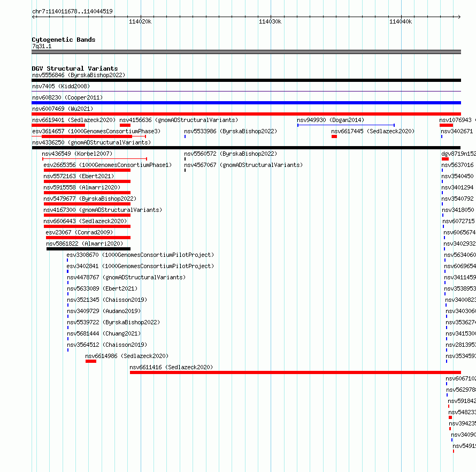The width and height of the screenshot is (476, 472).
Task: Click nsv3564512 (Chaisson2019) label
Action: click(107, 345)
